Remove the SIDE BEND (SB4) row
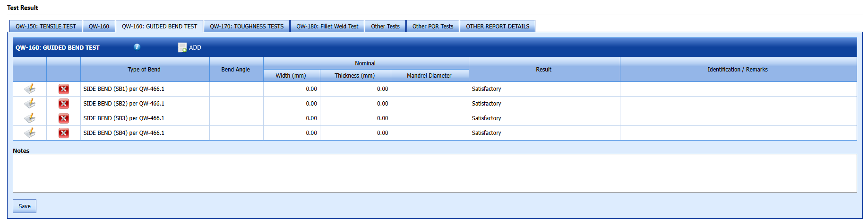 click(x=63, y=133)
